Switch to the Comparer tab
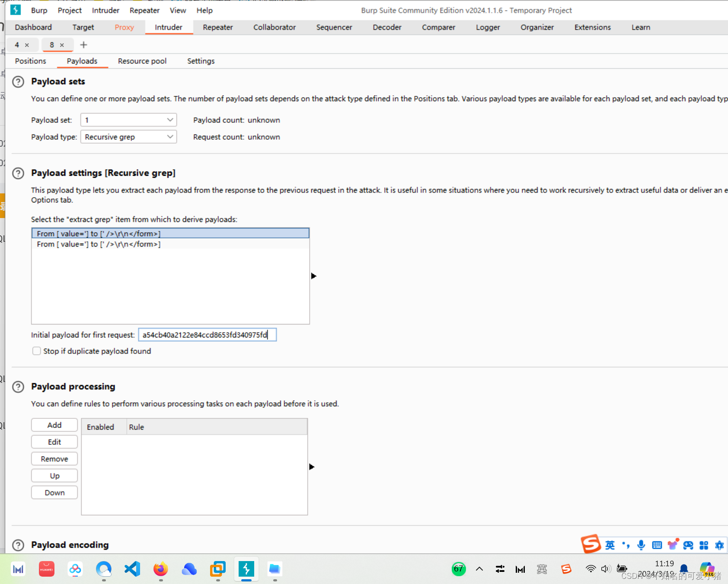The width and height of the screenshot is (728, 584). click(438, 27)
